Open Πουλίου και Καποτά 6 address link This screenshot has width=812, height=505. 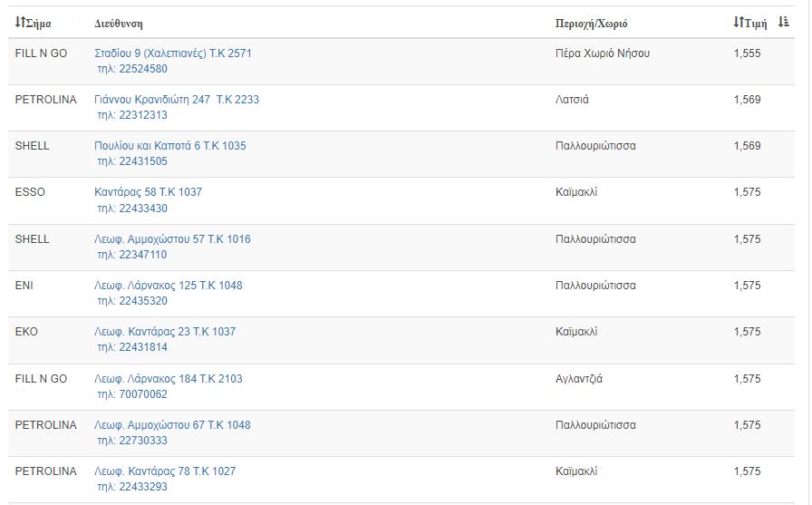[x=169, y=146]
